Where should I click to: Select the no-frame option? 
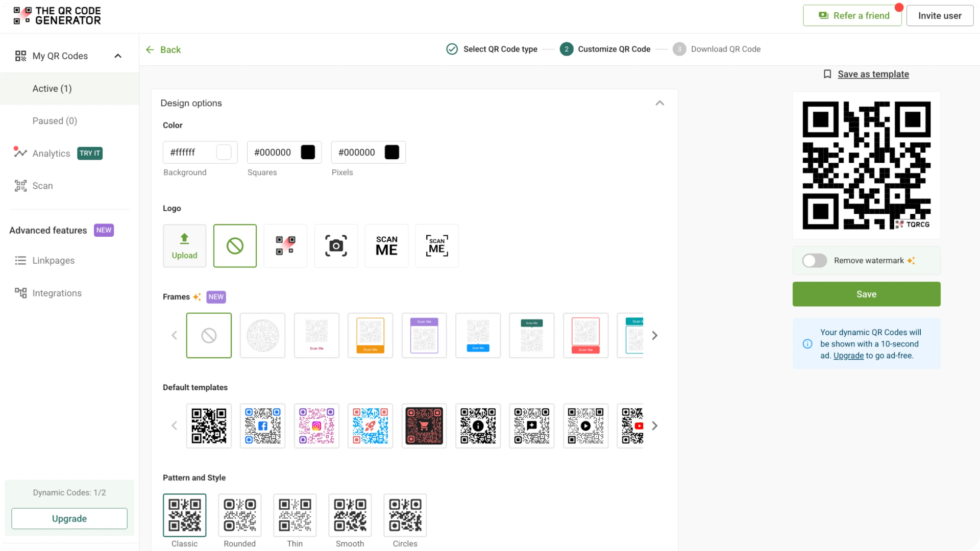(x=209, y=335)
